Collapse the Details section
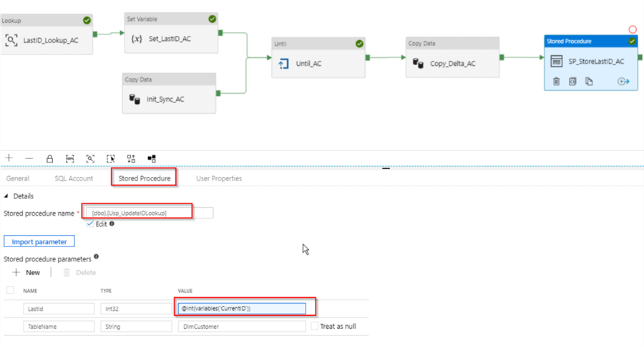 pyautogui.click(x=6, y=196)
